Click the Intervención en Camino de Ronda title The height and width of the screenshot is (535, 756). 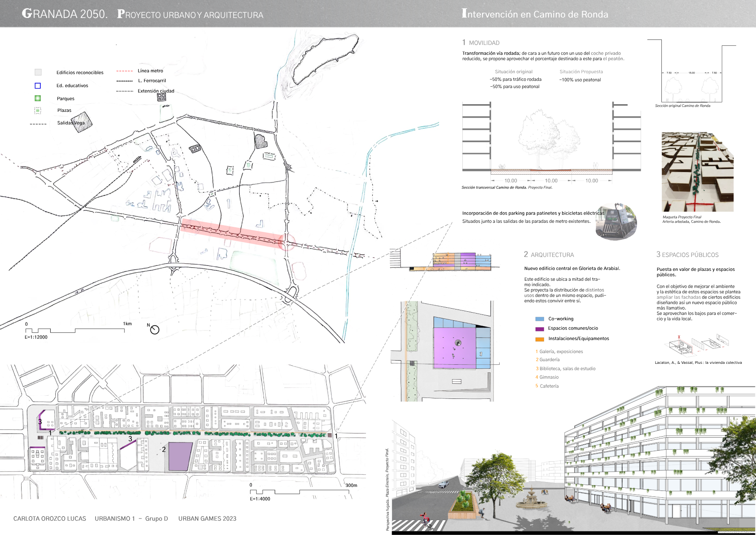(x=535, y=14)
